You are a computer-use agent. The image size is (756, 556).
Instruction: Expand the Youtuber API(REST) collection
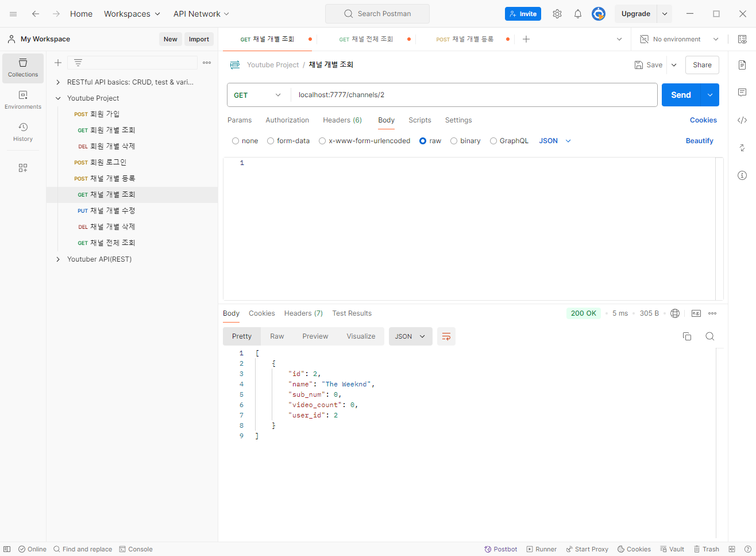tap(58, 259)
